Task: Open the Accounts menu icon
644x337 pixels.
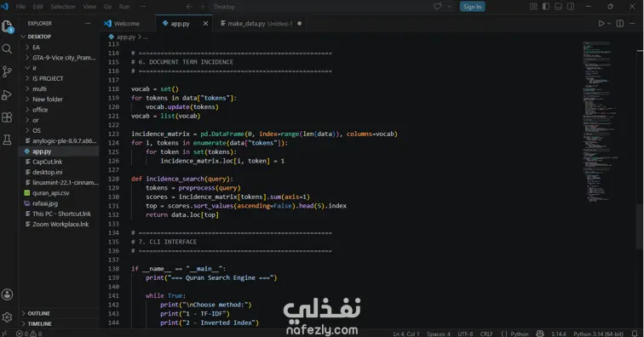Action: [x=7, y=294]
